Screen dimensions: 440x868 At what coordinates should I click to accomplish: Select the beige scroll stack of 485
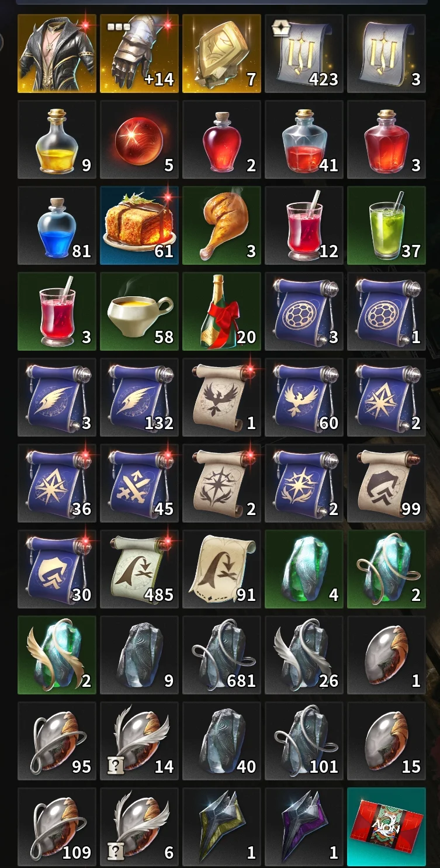coord(139,569)
